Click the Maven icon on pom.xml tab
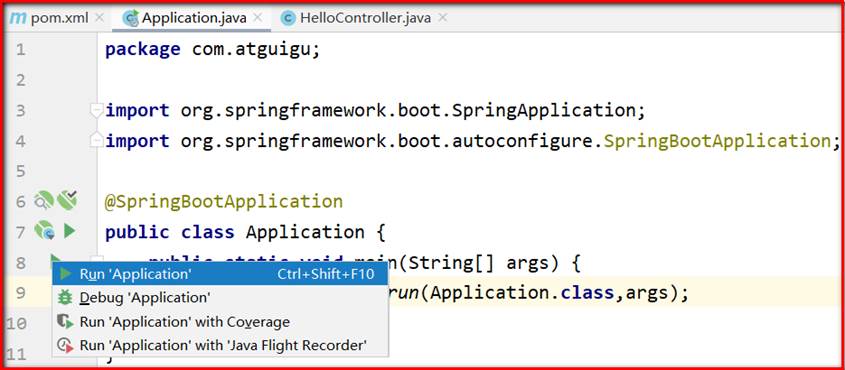The height and width of the screenshot is (370, 845). 18,18
